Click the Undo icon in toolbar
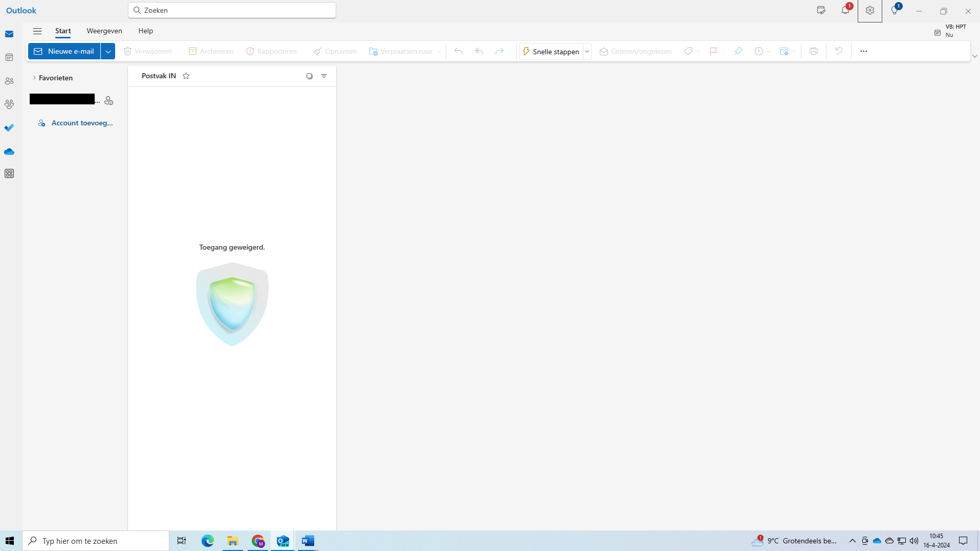Viewport: 980px width, 551px height. [839, 51]
